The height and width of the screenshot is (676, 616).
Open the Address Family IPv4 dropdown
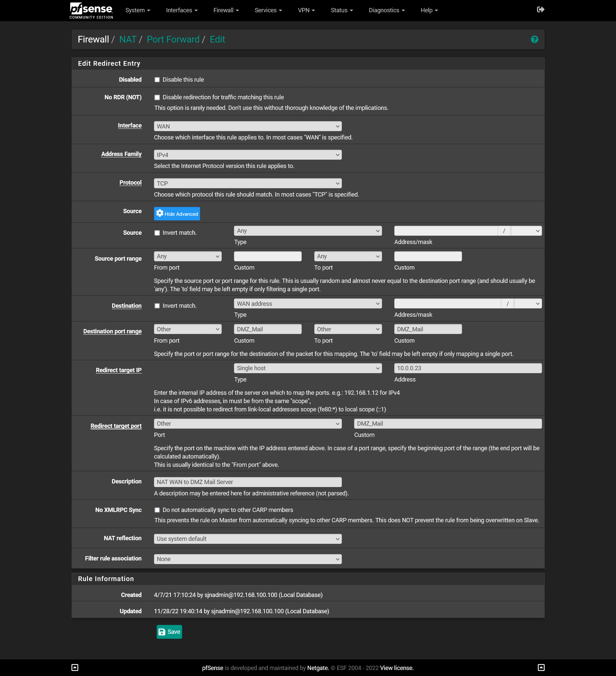248,155
